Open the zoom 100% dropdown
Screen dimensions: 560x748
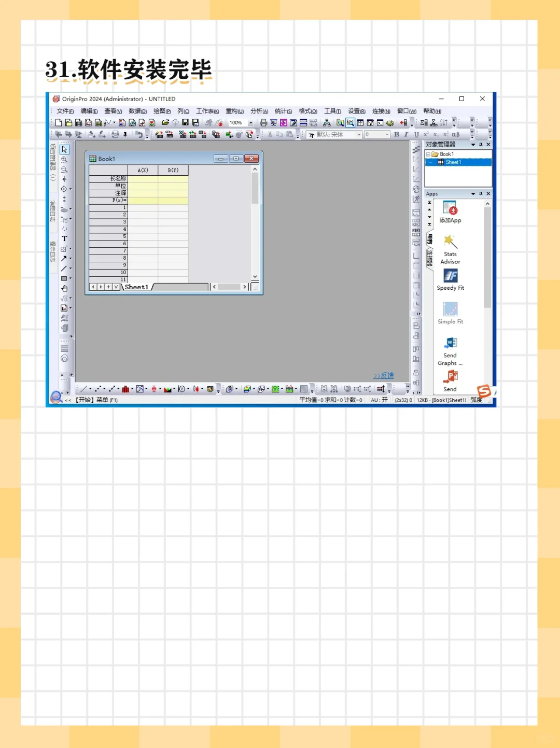click(x=251, y=123)
